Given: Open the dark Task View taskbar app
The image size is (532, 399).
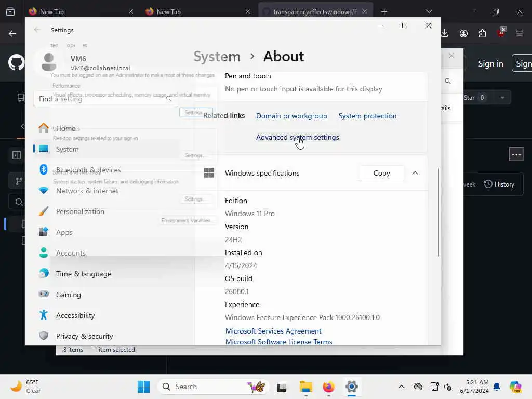Looking at the screenshot, I should point(282,387).
